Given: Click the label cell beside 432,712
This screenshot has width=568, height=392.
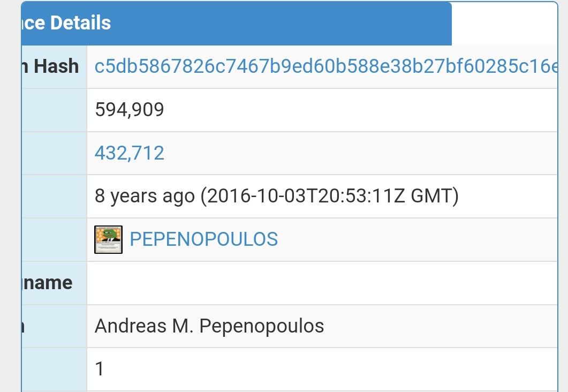Looking at the screenshot, I should pos(54,153).
